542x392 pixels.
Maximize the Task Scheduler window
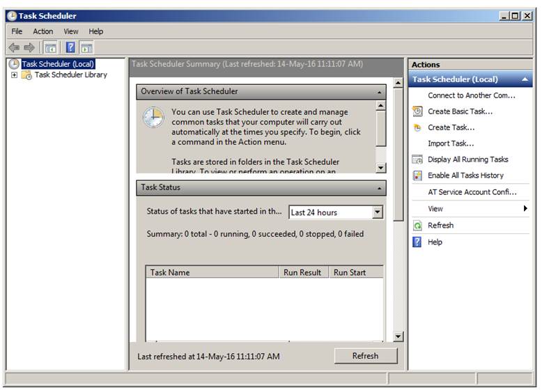[516, 16]
